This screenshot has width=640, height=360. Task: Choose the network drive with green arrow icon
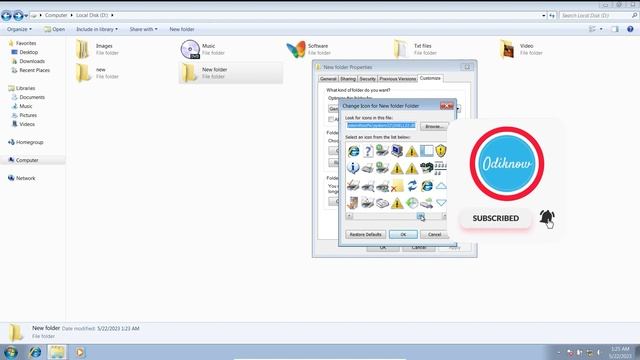(x=427, y=203)
